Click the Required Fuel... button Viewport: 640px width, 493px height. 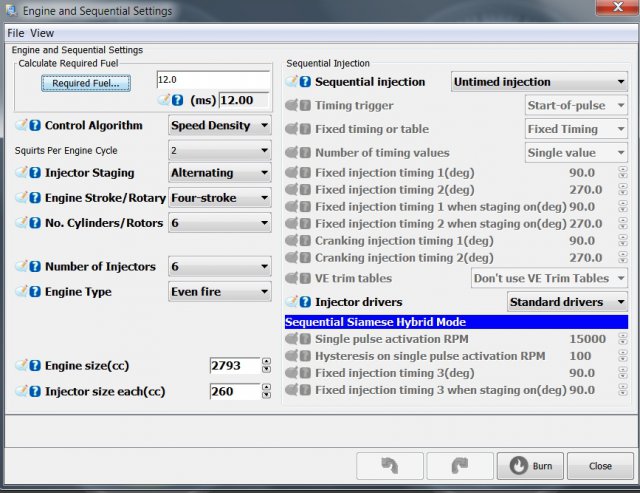(85, 83)
